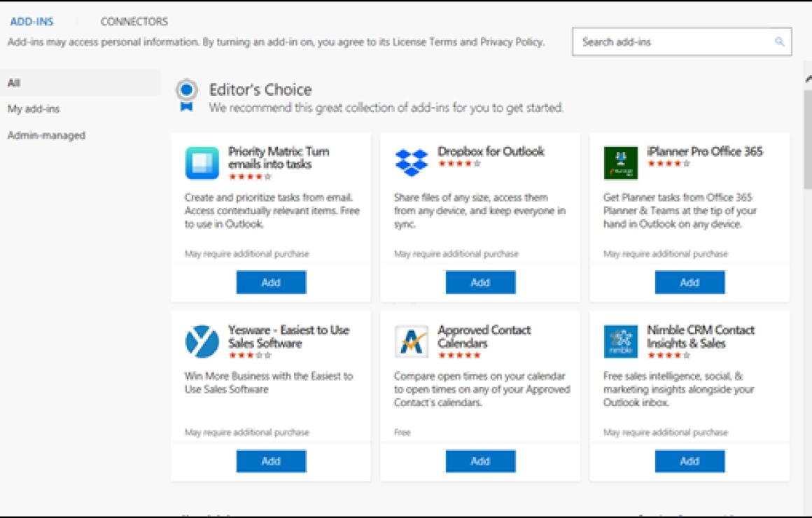Focus the Search add-ins field
Viewport: 812px width, 518px height.
[682, 42]
